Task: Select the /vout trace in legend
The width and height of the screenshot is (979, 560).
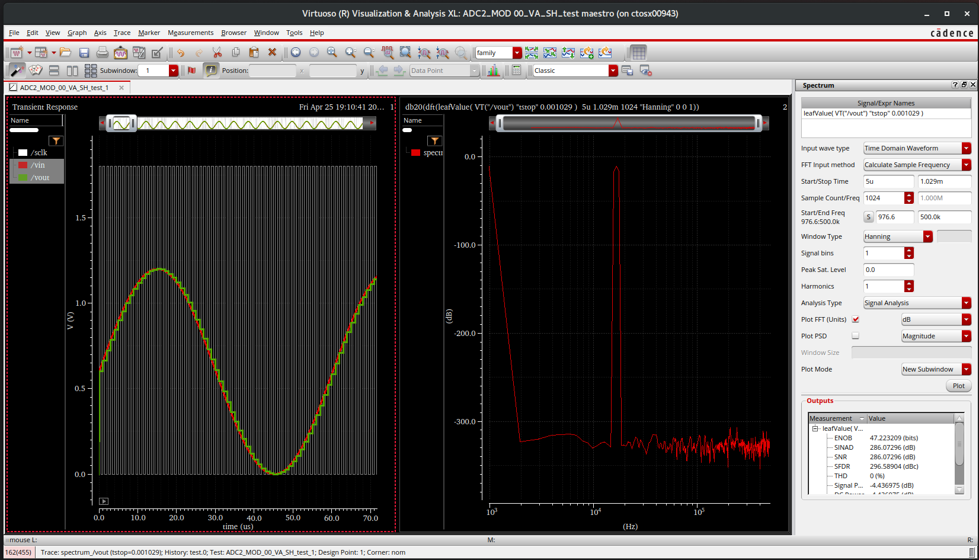Action: tap(40, 178)
